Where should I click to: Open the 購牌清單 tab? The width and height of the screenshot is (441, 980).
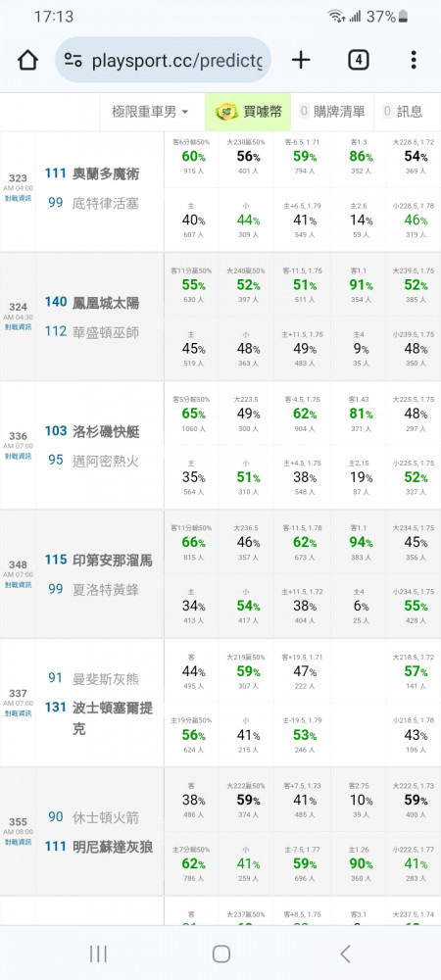[331, 112]
